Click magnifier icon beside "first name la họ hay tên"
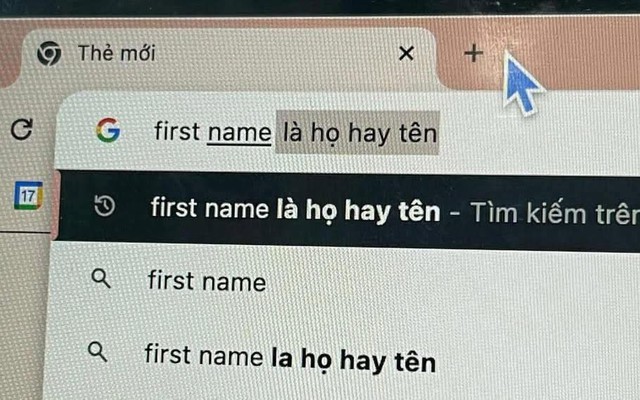Screen dimensions: 640x400 tap(98, 351)
